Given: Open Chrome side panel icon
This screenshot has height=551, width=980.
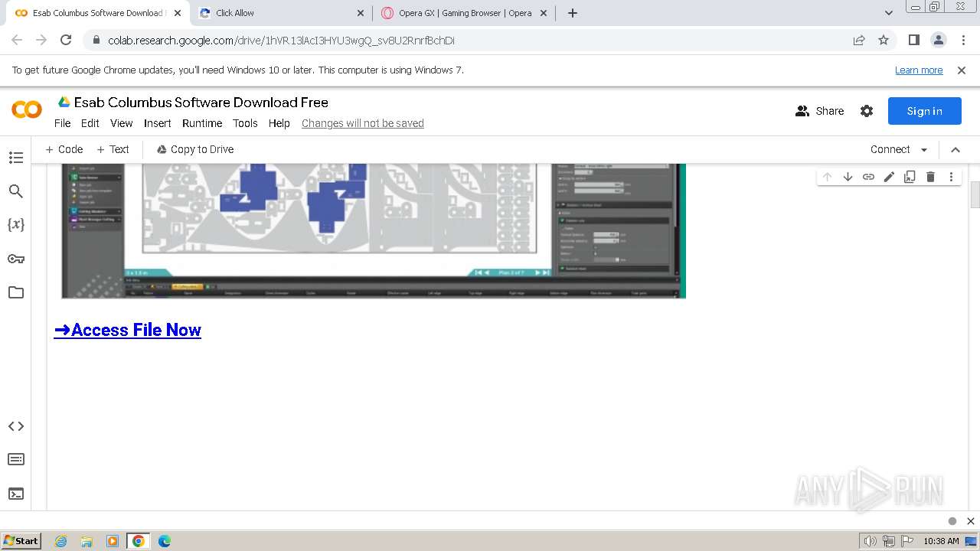Looking at the screenshot, I should [913, 40].
